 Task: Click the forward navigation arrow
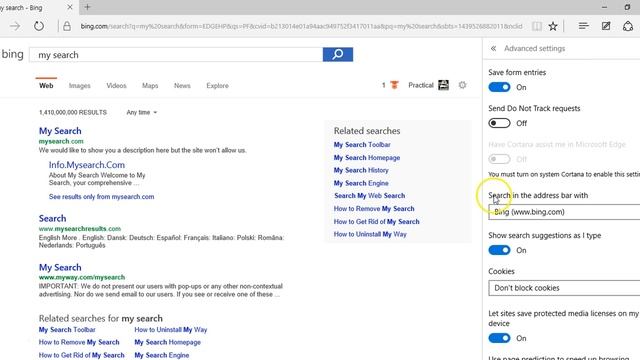tap(15, 26)
